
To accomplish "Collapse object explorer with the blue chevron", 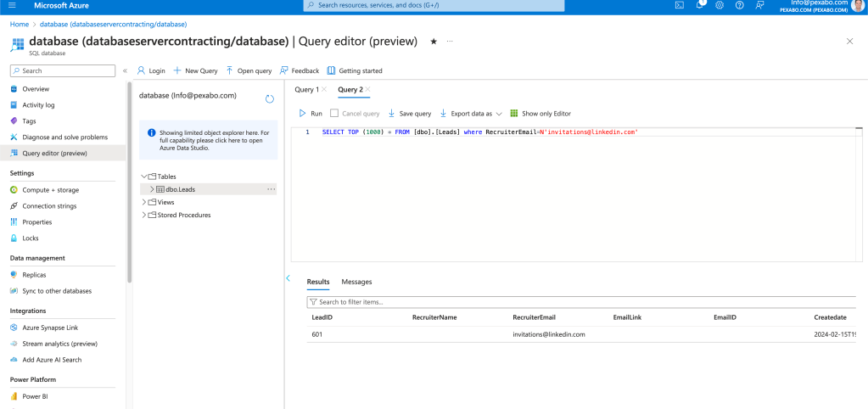I will [x=288, y=277].
